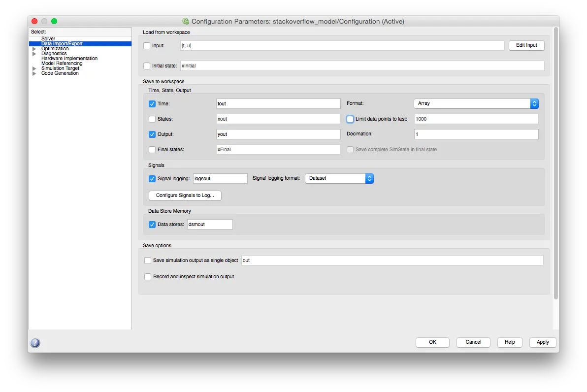Uncheck the Data stores checkbox
587x392 pixels.
click(x=152, y=225)
